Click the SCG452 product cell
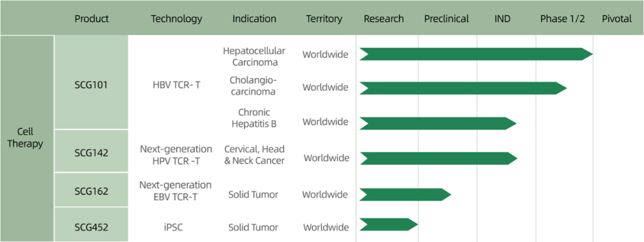The height and width of the screenshot is (242, 644). [91, 227]
